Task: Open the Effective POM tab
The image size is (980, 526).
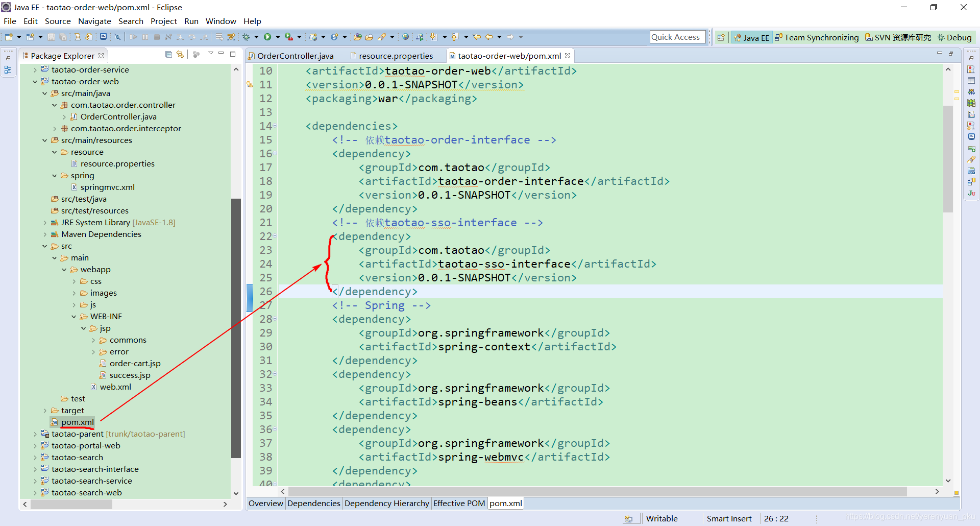Action: (459, 504)
